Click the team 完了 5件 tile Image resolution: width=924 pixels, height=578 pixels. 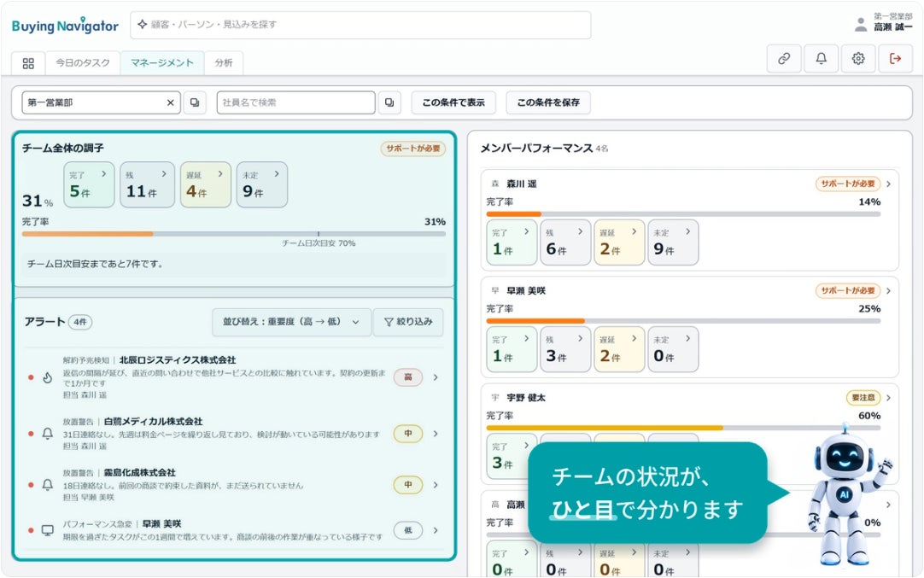(89, 184)
